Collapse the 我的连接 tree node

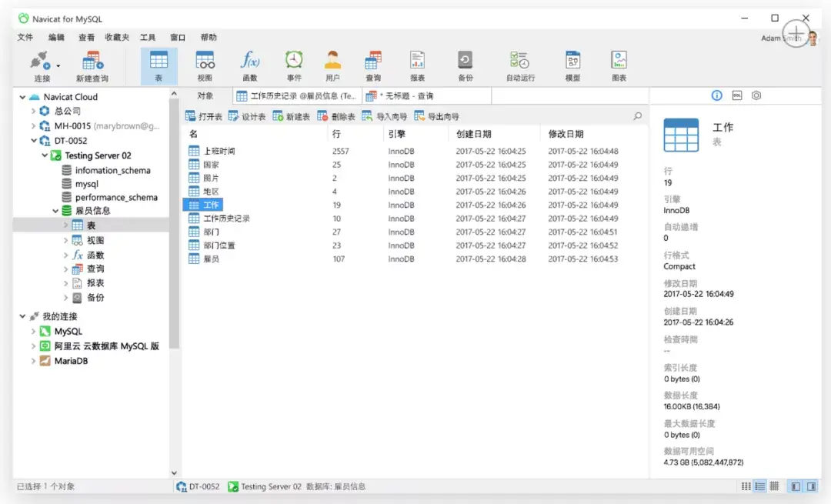tap(22, 316)
